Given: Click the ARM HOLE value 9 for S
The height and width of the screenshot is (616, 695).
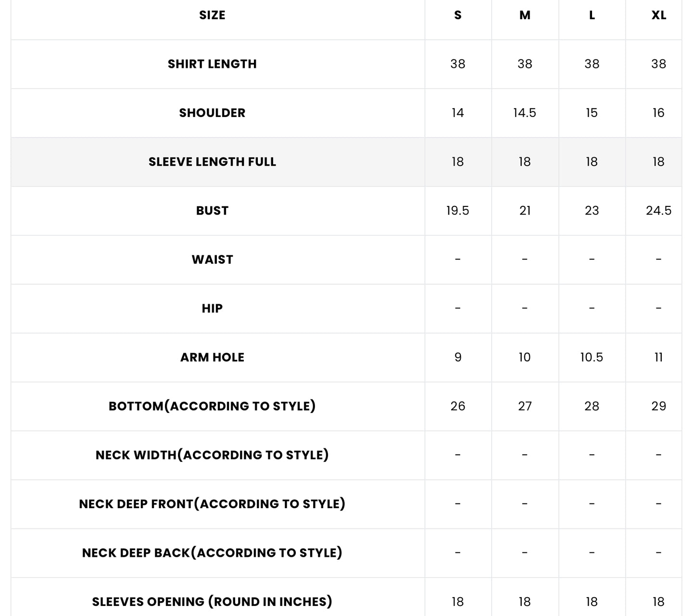Looking at the screenshot, I should [458, 358].
